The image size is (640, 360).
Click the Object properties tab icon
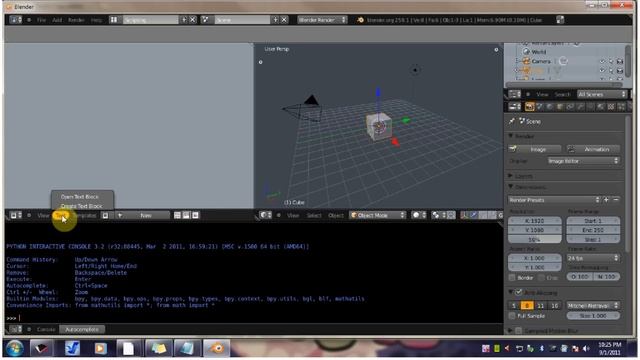click(560, 107)
